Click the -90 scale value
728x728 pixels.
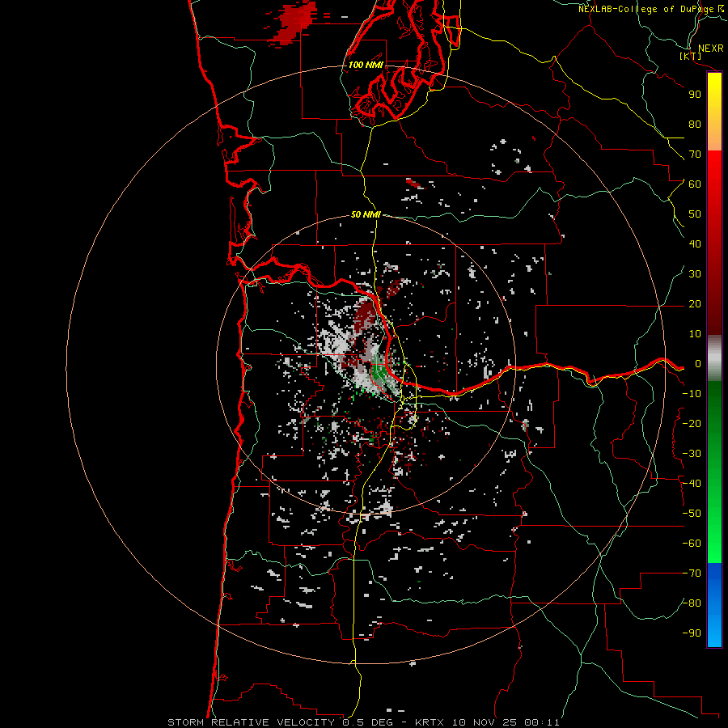pyautogui.click(x=692, y=633)
